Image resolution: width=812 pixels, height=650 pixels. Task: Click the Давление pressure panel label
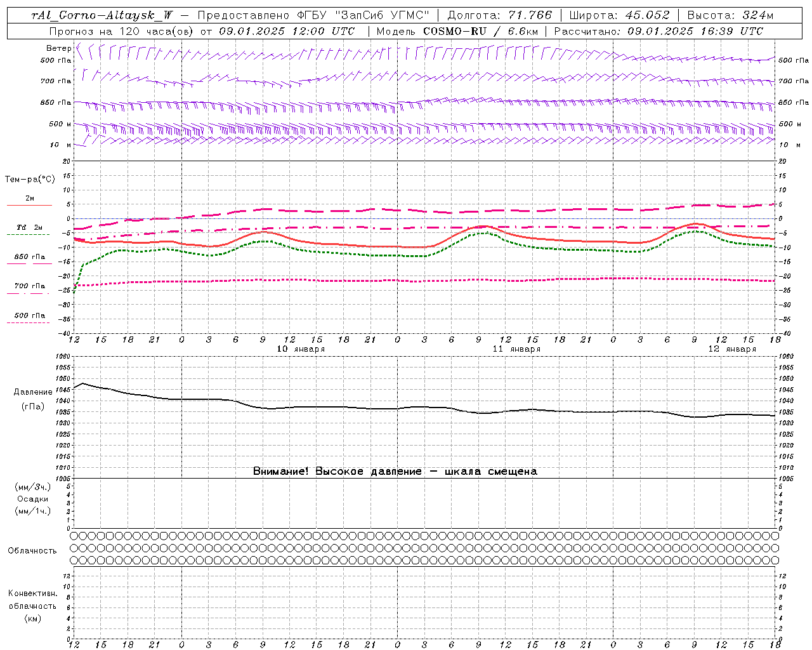coord(33,392)
